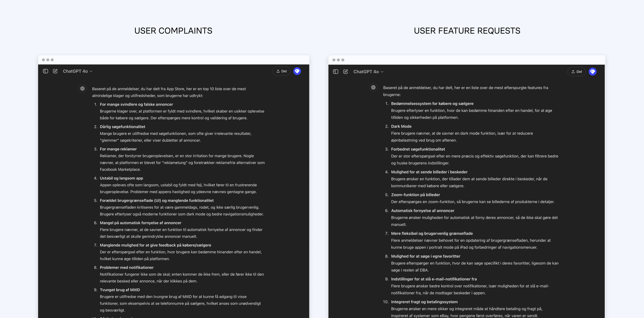Click "Mulighed for at sende billeder i beskeder"
The height and width of the screenshot is (318, 644).
[429, 172]
